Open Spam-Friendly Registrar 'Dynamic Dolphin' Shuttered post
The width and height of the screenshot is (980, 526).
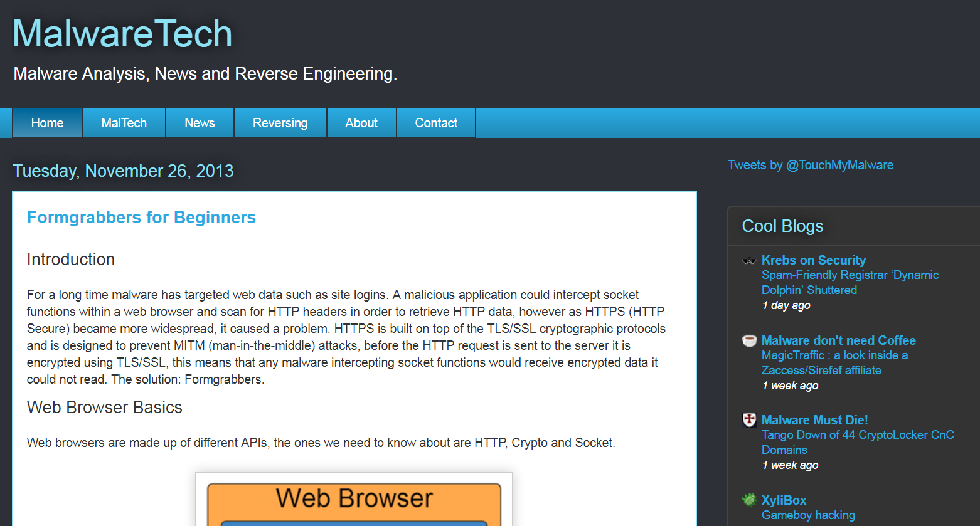coord(850,283)
